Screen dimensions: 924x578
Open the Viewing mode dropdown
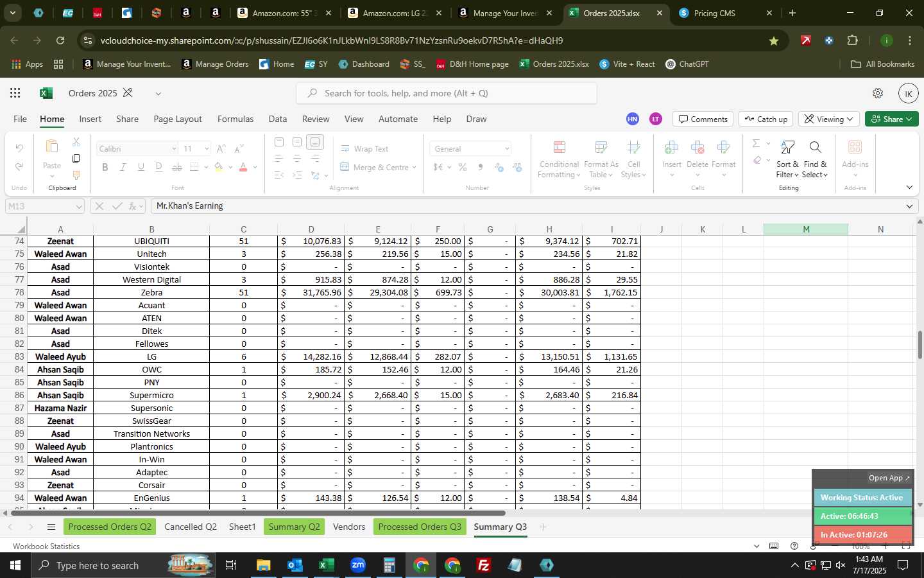point(828,119)
